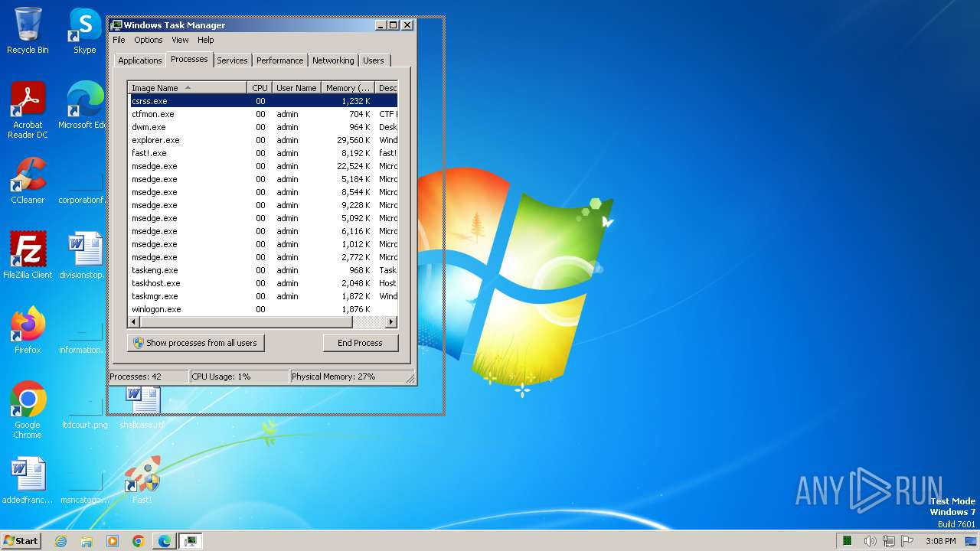Open Action Center flag tray icon
This screenshot has width=980, height=551.
click(x=908, y=541)
